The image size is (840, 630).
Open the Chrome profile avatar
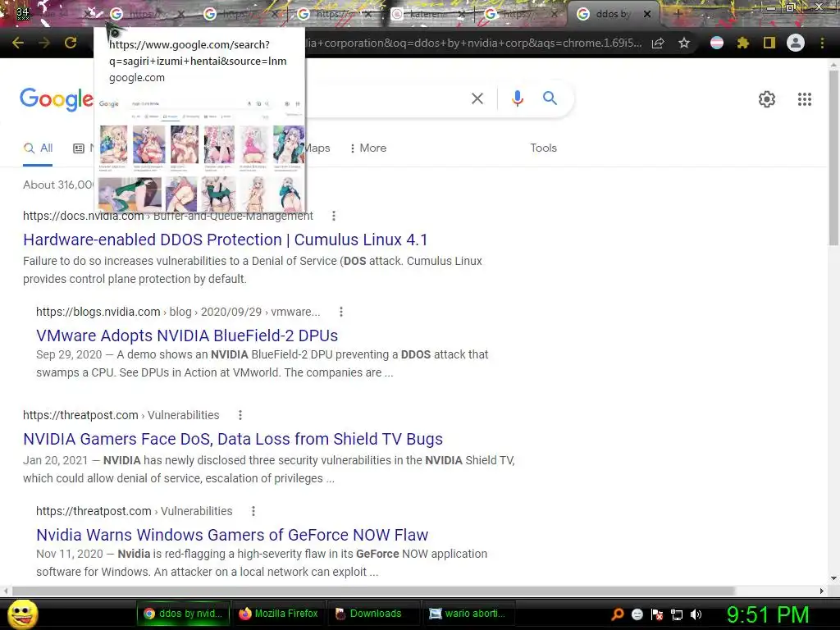coord(796,43)
